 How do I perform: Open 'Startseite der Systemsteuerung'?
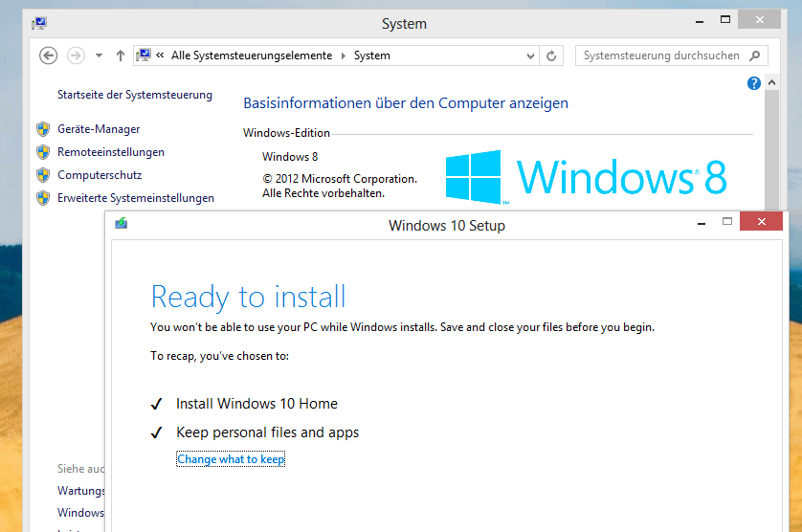click(135, 95)
